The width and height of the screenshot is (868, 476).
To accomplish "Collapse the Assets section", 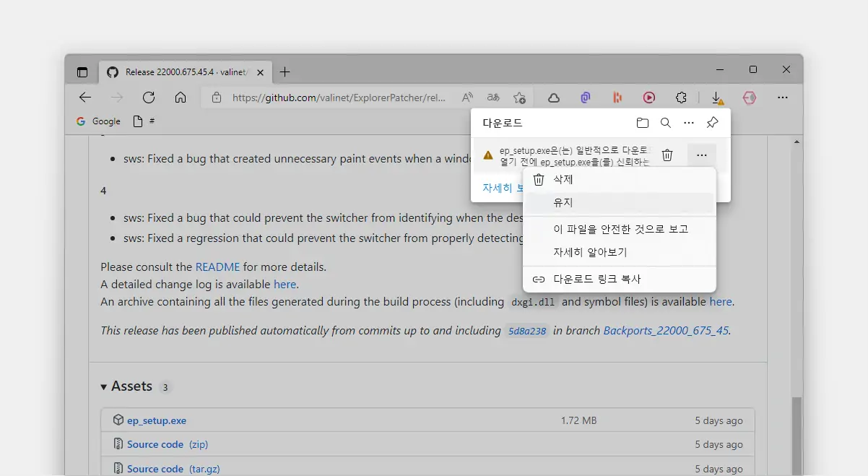I will [x=104, y=386].
